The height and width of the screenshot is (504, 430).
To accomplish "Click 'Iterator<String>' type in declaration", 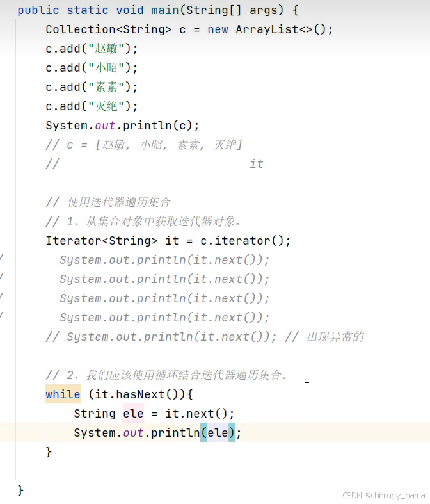I will click(102, 241).
